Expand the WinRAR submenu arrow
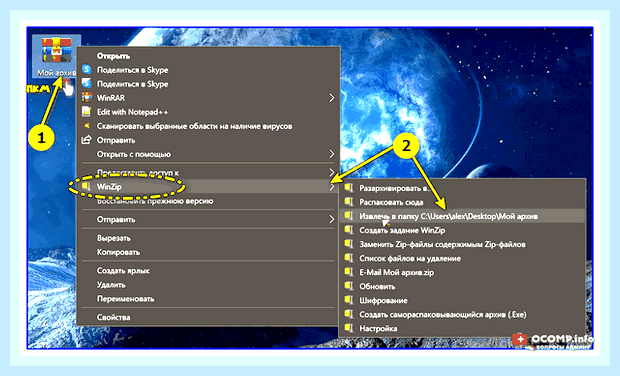The width and height of the screenshot is (620, 376). click(332, 98)
